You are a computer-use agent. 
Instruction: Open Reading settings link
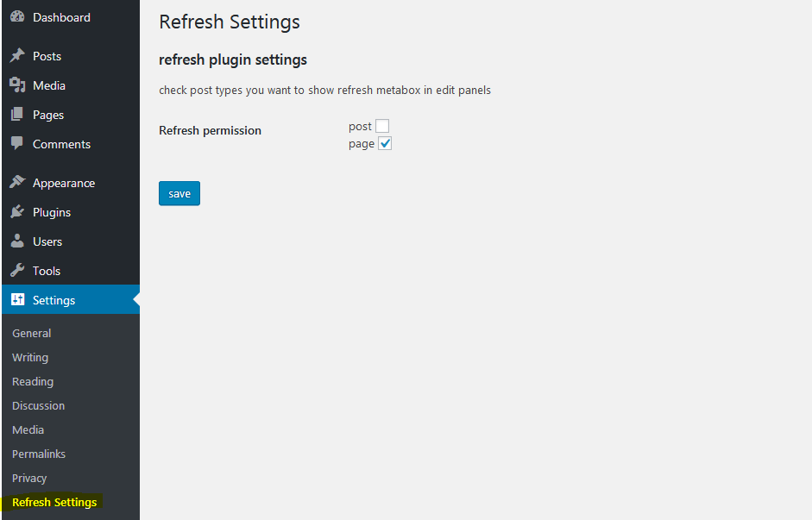pyautogui.click(x=33, y=382)
